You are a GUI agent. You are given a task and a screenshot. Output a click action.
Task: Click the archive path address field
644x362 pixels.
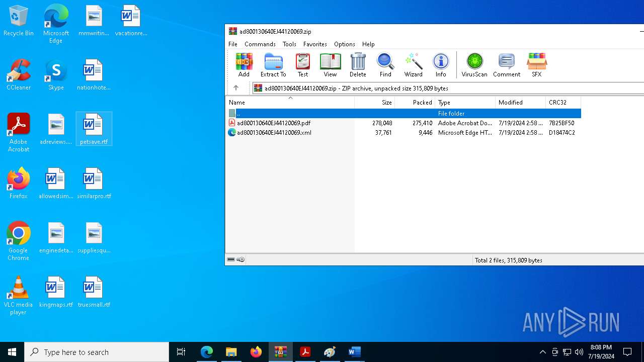tap(448, 88)
